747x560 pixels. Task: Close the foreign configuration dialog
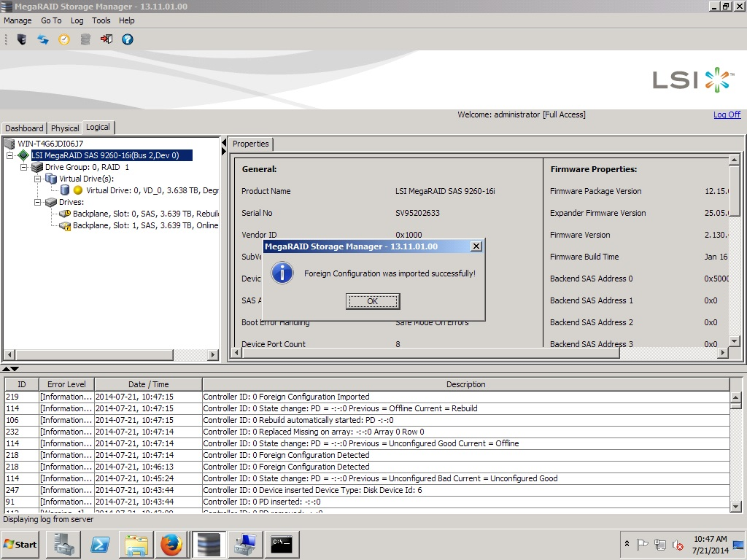point(476,246)
